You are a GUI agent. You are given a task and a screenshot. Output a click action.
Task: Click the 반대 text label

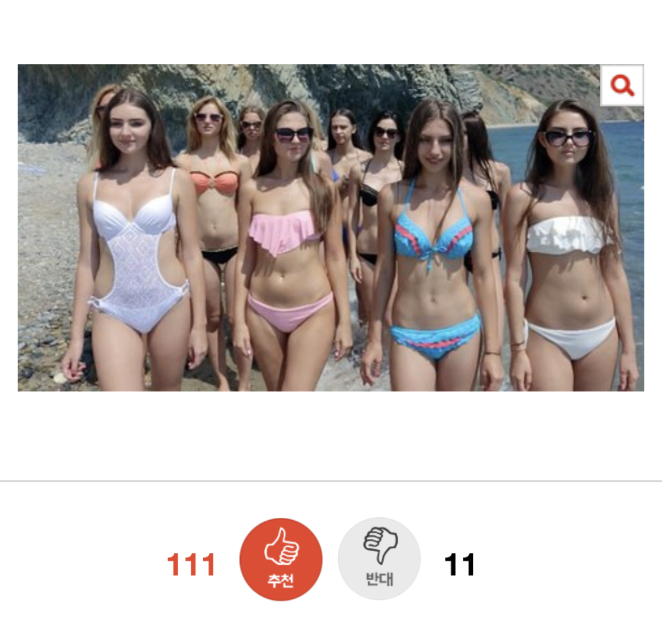[x=379, y=578]
